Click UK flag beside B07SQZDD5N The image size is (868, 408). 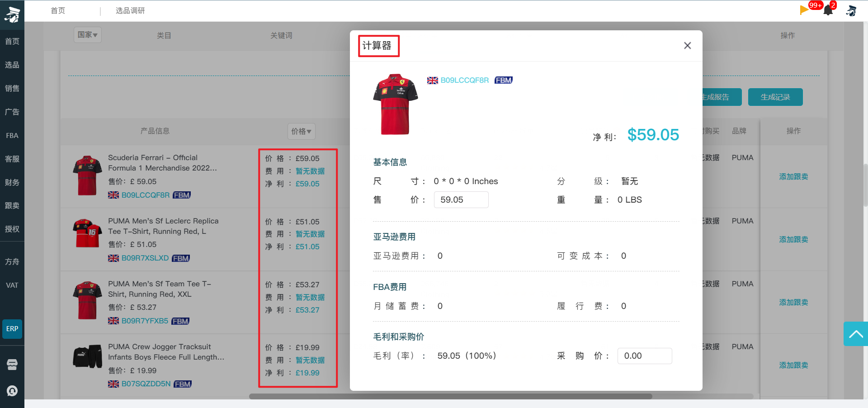tap(113, 384)
